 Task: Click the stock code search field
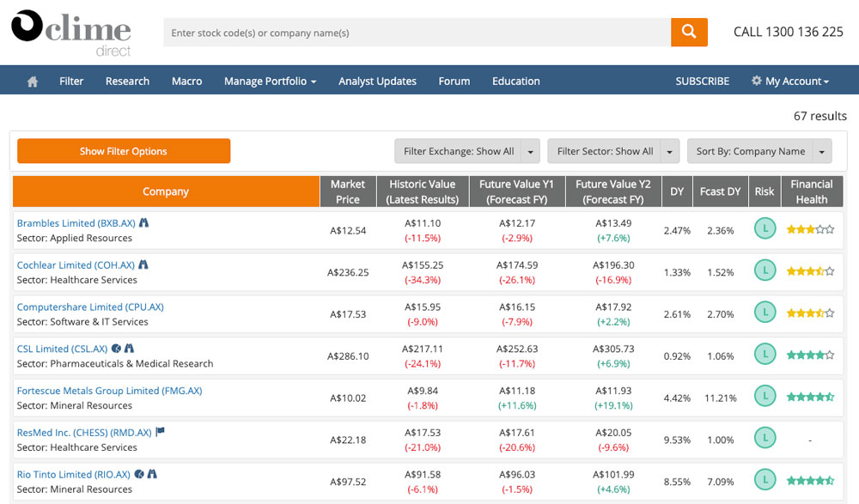pos(417,33)
